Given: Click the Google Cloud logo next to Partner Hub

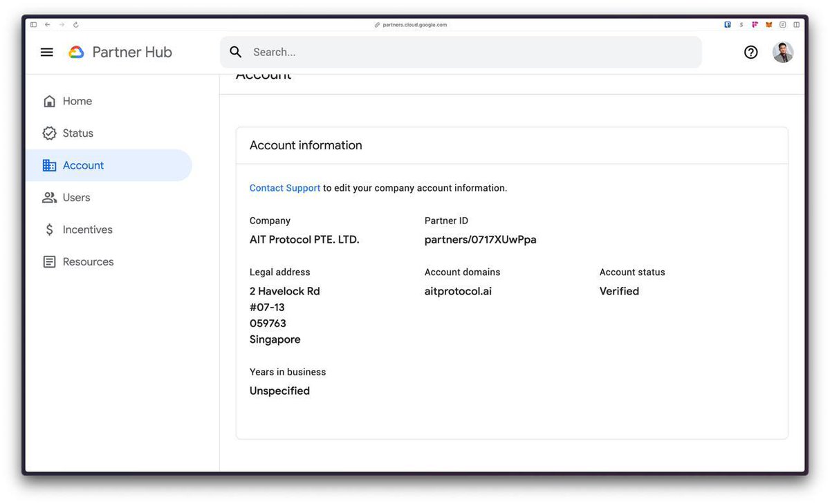Looking at the screenshot, I should point(75,51).
